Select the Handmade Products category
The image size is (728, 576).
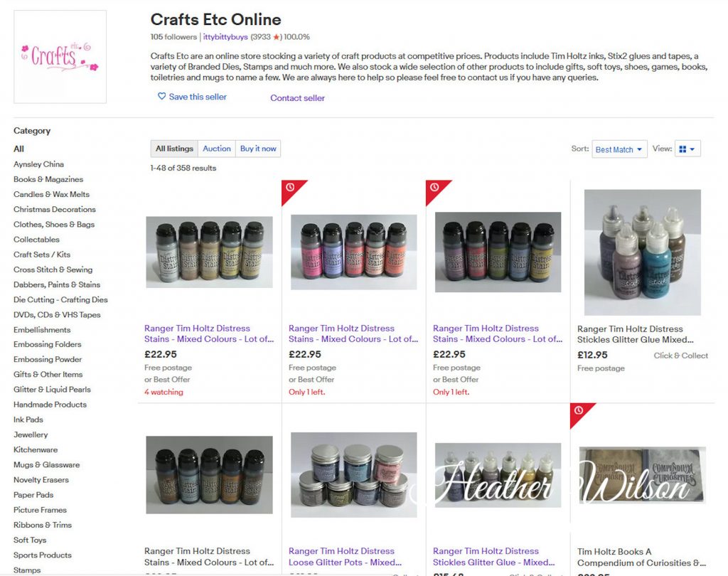(50, 405)
